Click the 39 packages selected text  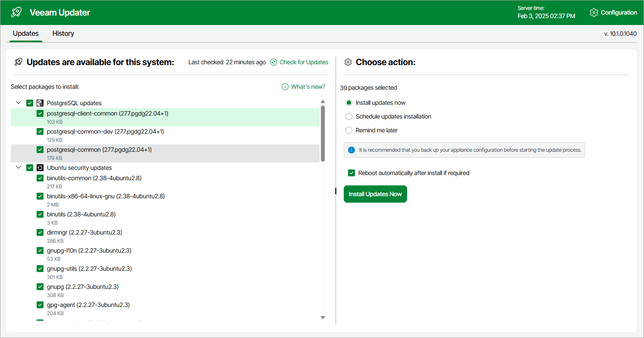tap(368, 88)
